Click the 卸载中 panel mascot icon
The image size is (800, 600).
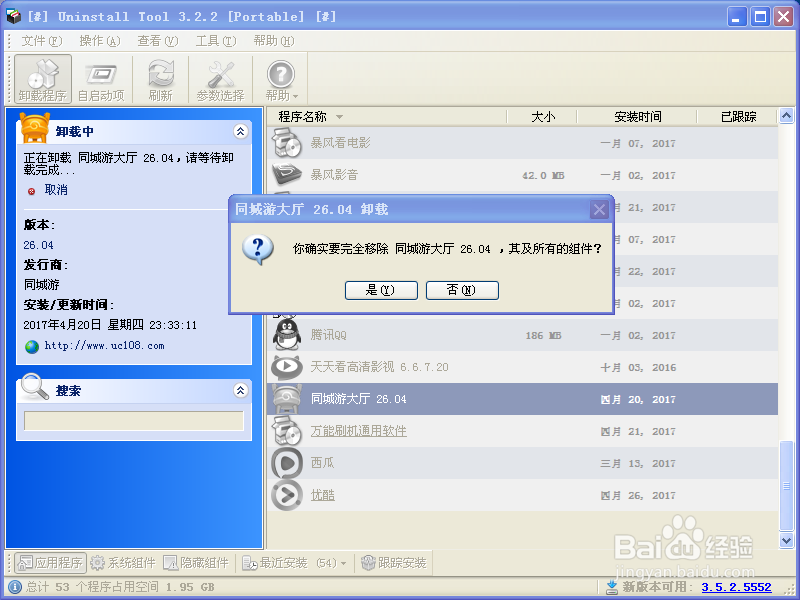pos(35,128)
